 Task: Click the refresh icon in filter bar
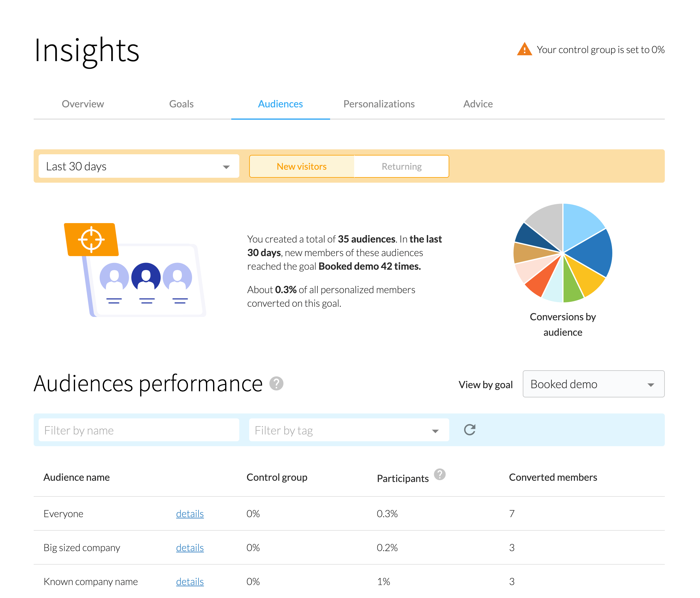point(469,430)
